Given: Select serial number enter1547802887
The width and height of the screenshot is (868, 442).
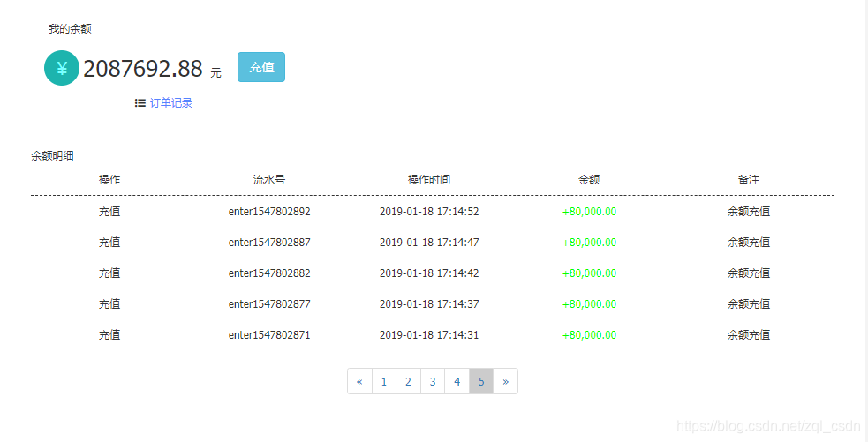Looking at the screenshot, I should click(x=269, y=243).
